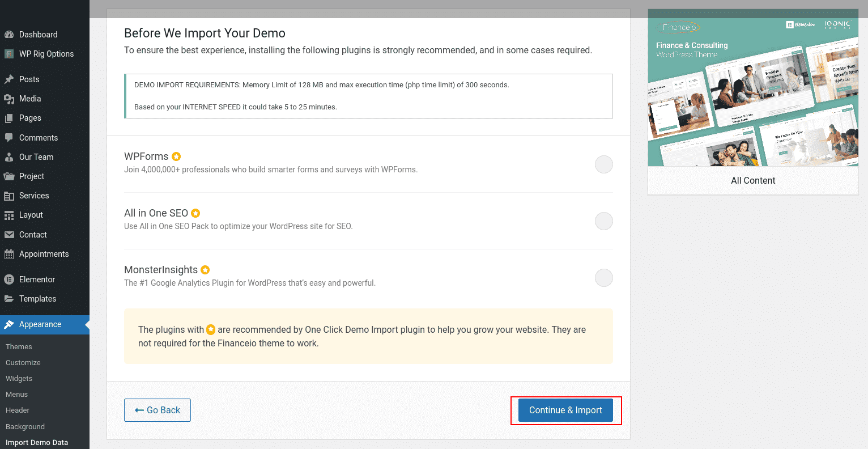This screenshot has height=449, width=868.
Task: Click the star badge beside MonsterInsights
Action: tap(205, 270)
